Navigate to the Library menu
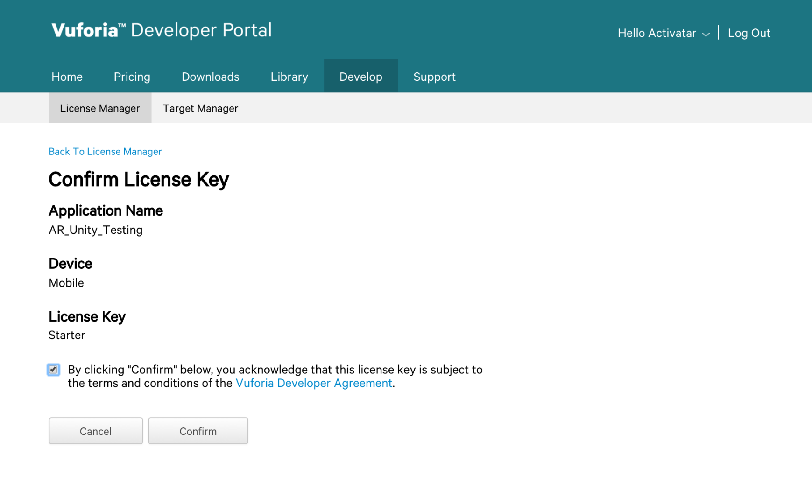The image size is (812, 504). coord(289,77)
